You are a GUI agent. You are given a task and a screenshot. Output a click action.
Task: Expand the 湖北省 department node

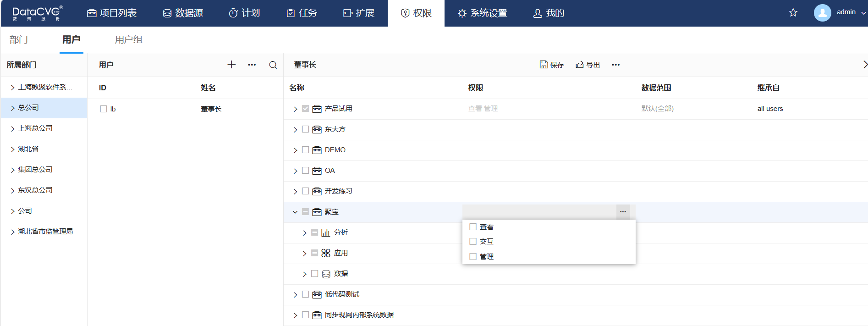[13, 149]
